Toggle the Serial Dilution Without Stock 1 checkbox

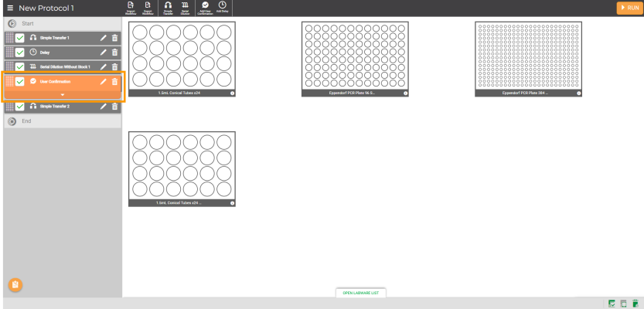[x=20, y=67]
